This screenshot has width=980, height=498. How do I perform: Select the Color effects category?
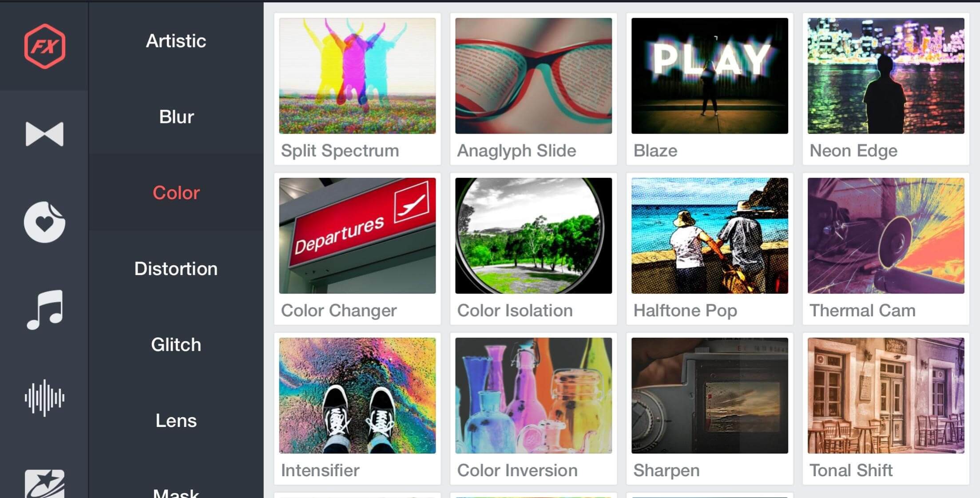(x=176, y=193)
